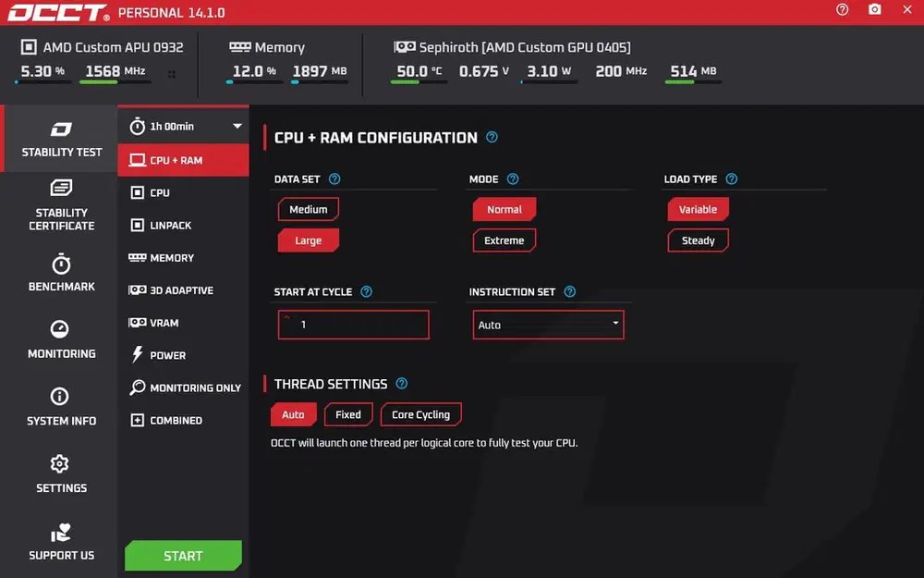The width and height of the screenshot is (924, 578).
Task: Choose the Large data set
Action: 309,240
